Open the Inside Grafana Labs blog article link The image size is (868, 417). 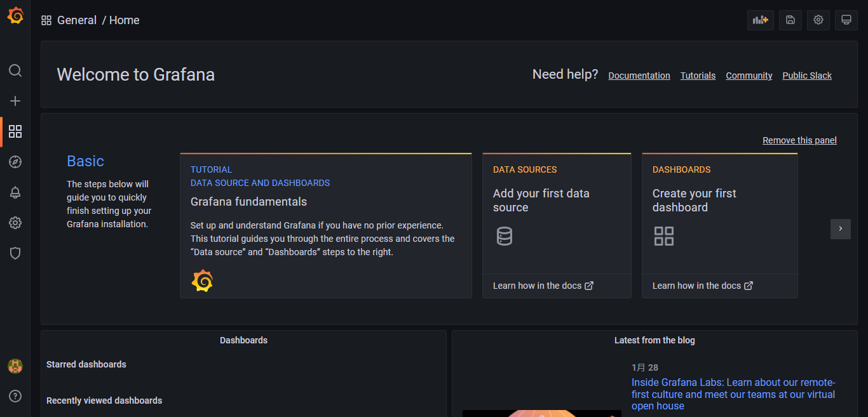pyautogui.click(x=733, y=394)
